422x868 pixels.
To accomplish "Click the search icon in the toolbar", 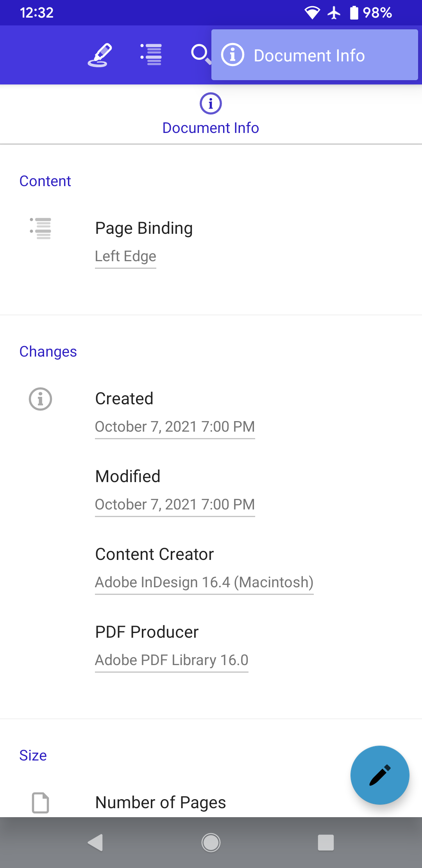I will click(202, 55).
